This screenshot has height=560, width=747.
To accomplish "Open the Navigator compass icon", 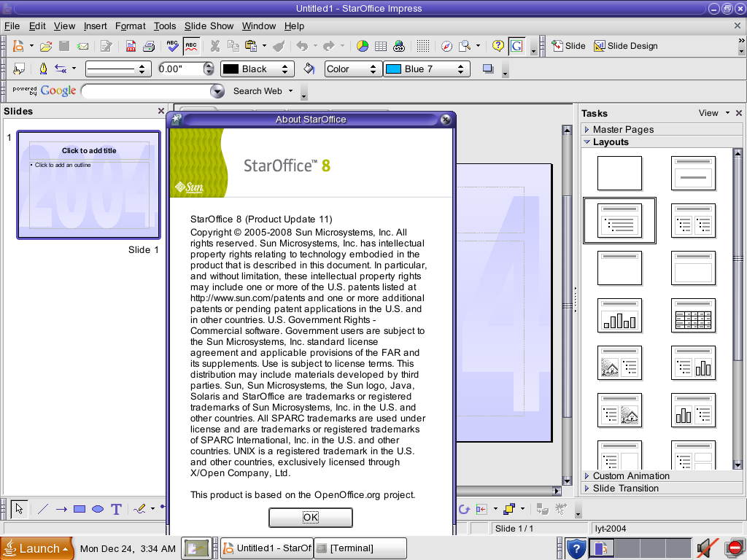I will (446, 46).
